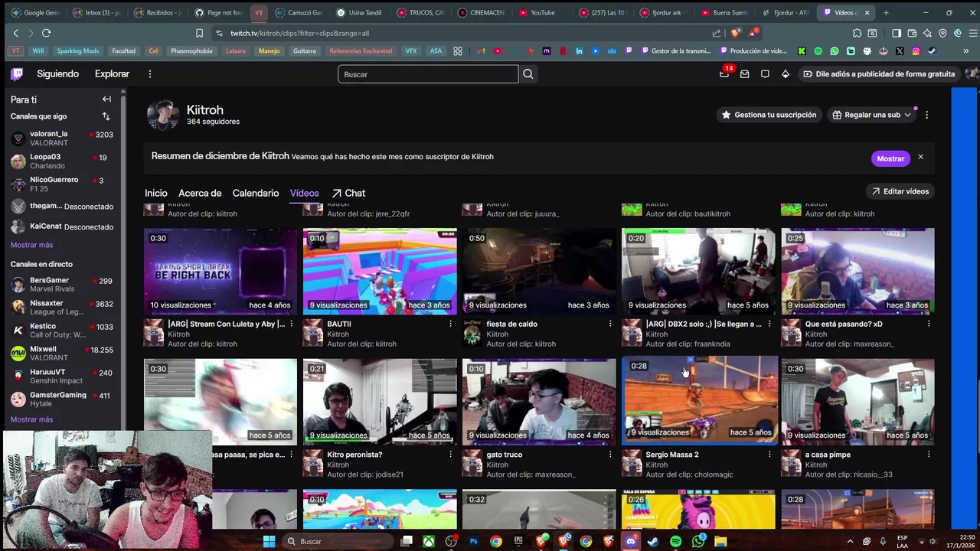The width and height of the screenshot is (980, 551).
Task: Open the notifications inbox with 14 badge
Action: point(725,73)
